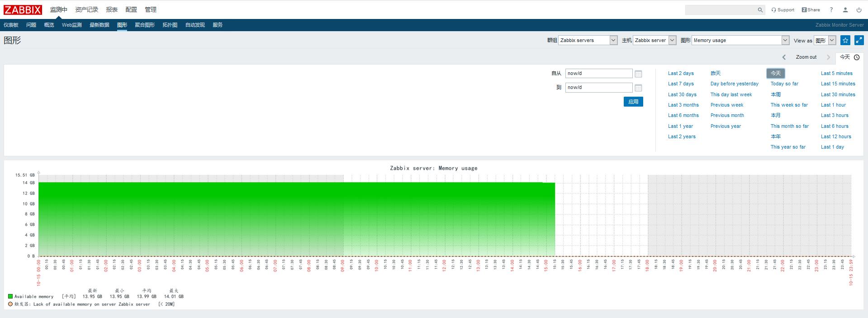This screenshot has width=868, height=318.
Task: Open calendar picker for 自从 field
Action: pos(638,74)
